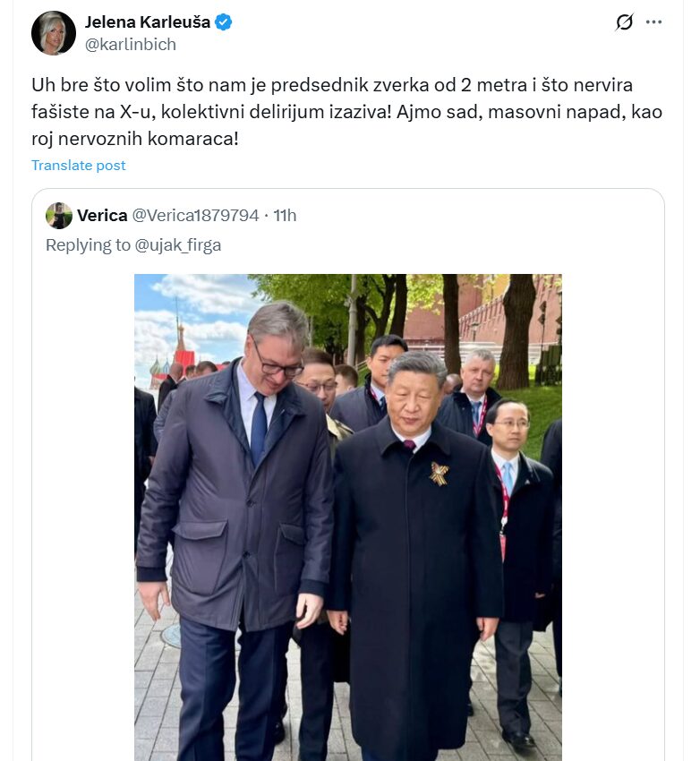Click the 11h timestamp on quoted post
This screenshot has height=761, width=700.
click(x=285, y=216)
